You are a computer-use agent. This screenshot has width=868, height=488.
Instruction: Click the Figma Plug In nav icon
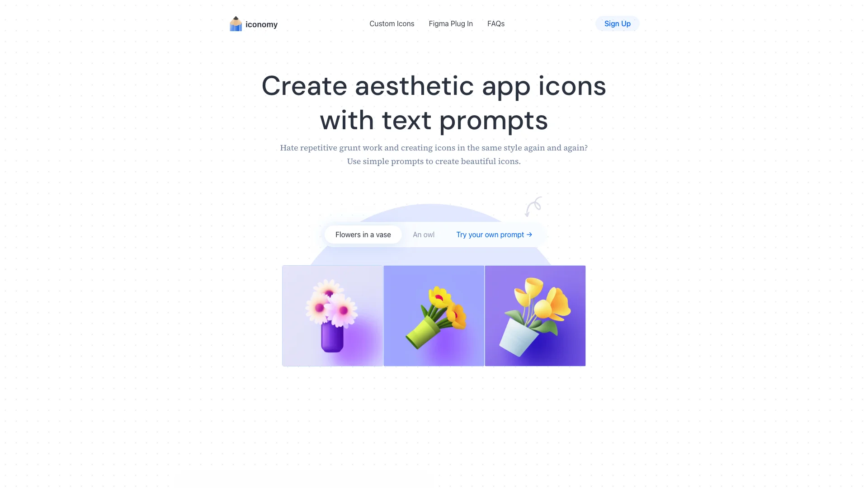coord(451,23)
